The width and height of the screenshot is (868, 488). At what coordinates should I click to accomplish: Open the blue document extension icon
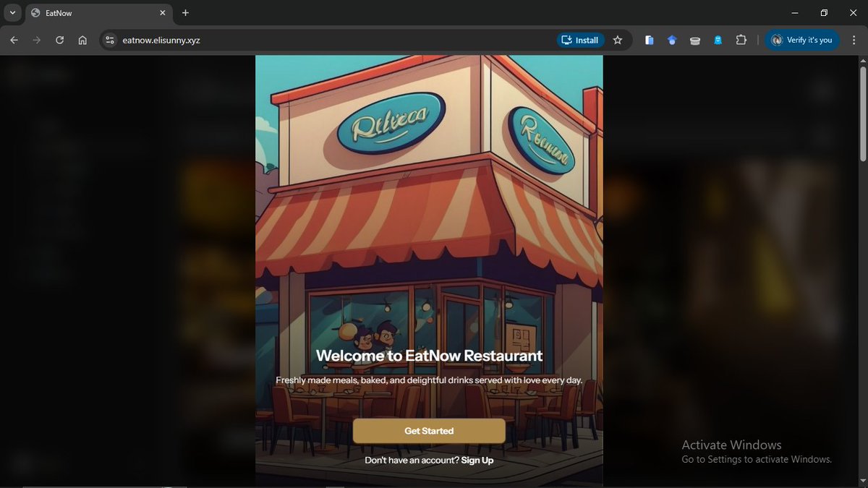click(650, 40)
